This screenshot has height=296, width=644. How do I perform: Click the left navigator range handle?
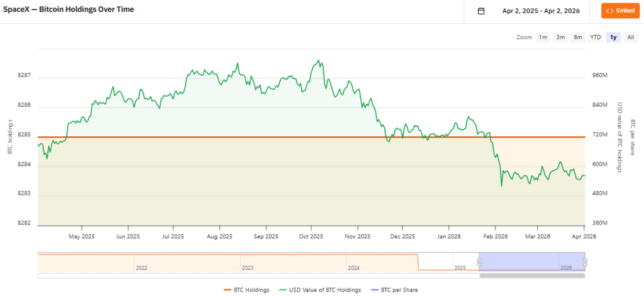tap(479, 262)
